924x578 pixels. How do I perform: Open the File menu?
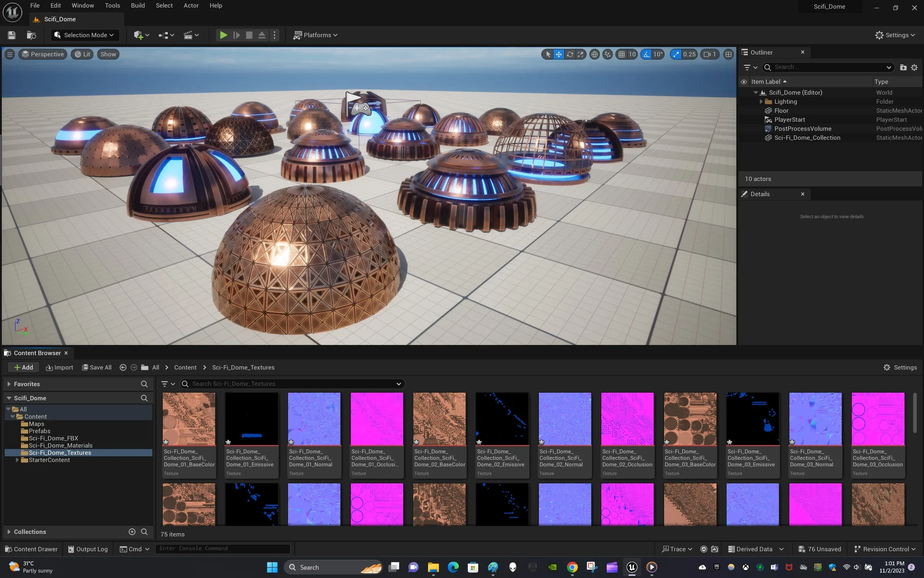[35, 5]
